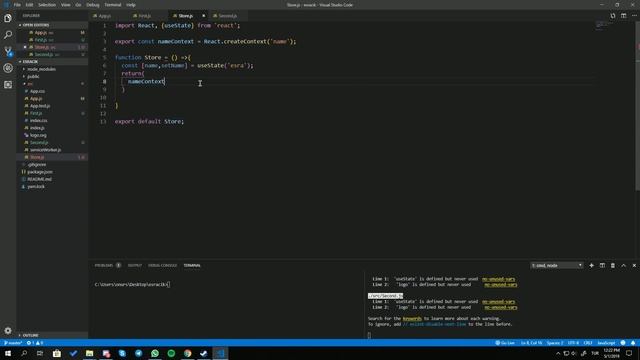
Task: Open the Extensions view in activity bar
Action: 8,84
